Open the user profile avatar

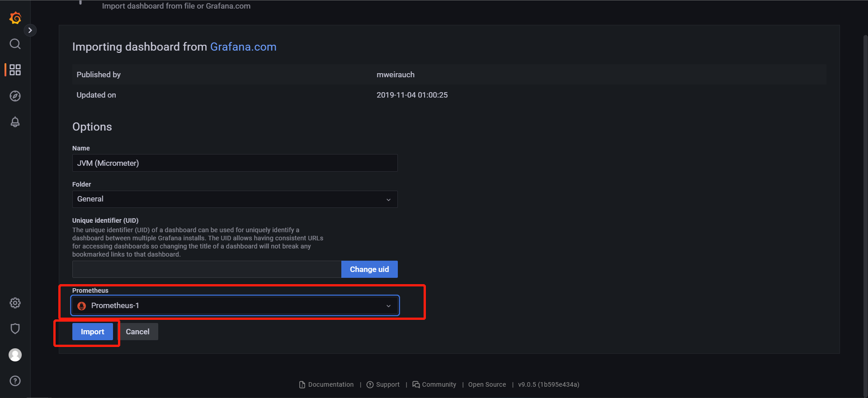(x=15, y=355)
